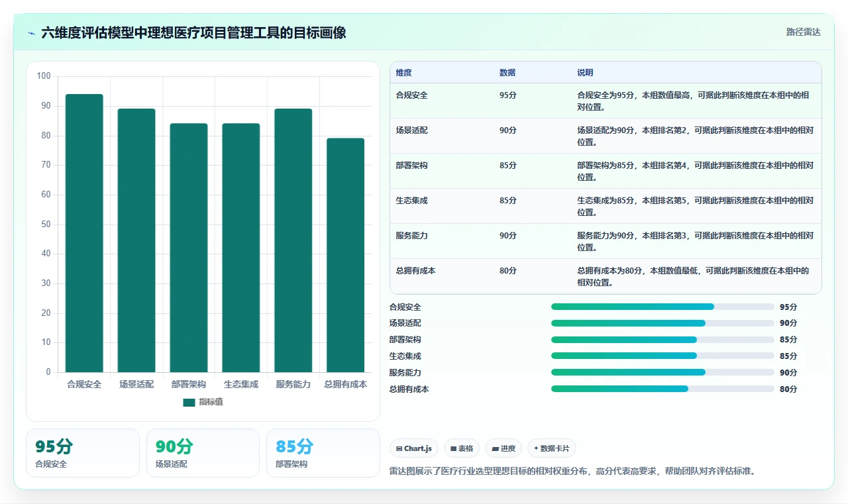This screenshot has width=848, height=504.
Task: Click the 总拥有成本 progress bar
Action: click(x=662, y=389)
